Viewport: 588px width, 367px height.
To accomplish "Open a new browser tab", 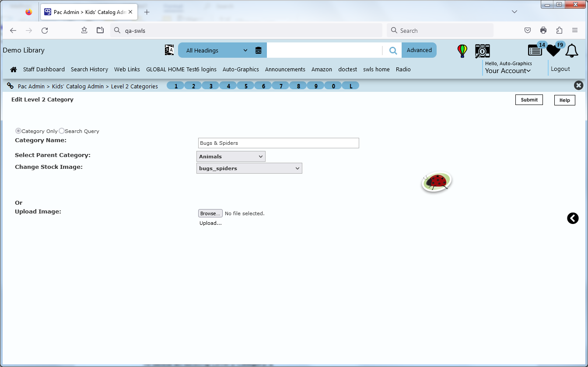I will 147,12.
